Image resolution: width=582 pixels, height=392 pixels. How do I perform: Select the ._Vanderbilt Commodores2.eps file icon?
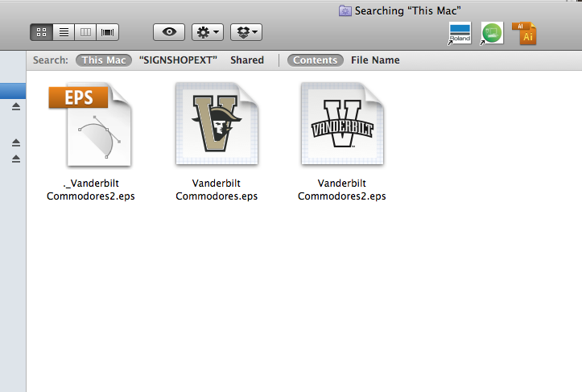tap(90, 125)
